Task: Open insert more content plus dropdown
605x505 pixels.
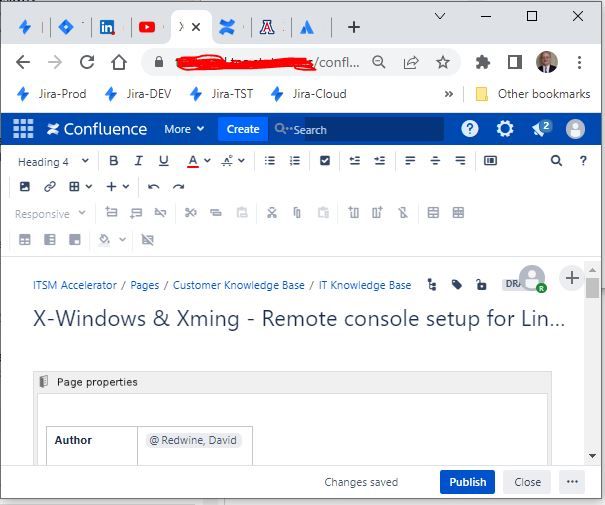Action: coord(117,187)
